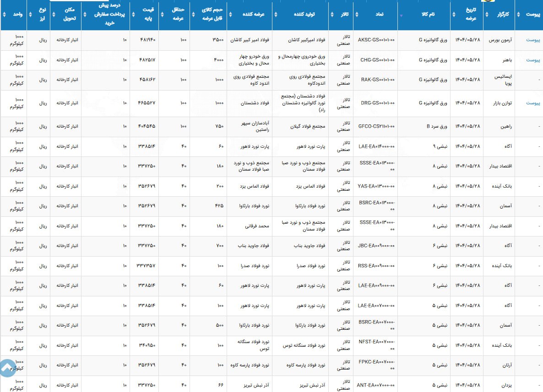Image resolution: width=543 pixels, height=392 pixels.
Task: Click product name ورق سرد B
Action: pyautogui.click(x=437, y=127)
